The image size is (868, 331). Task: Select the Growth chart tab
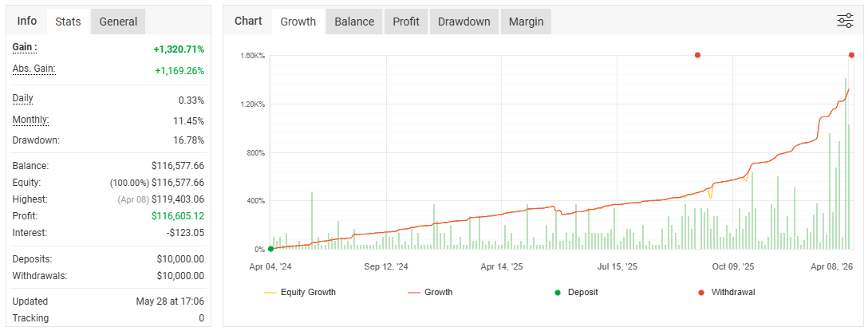coord(298,22)
